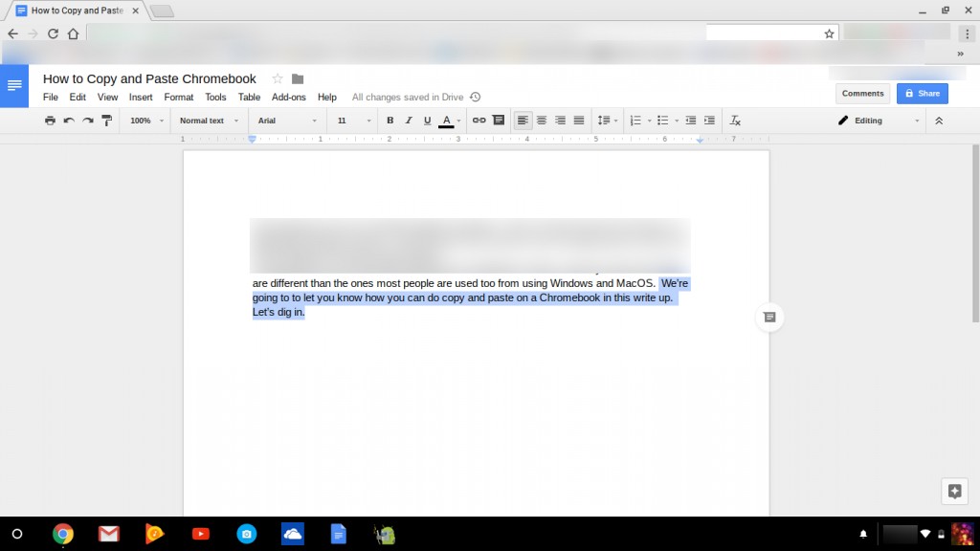Screen dimensions: 980x551
Task: Reload the current page
Action: [54, 33]
